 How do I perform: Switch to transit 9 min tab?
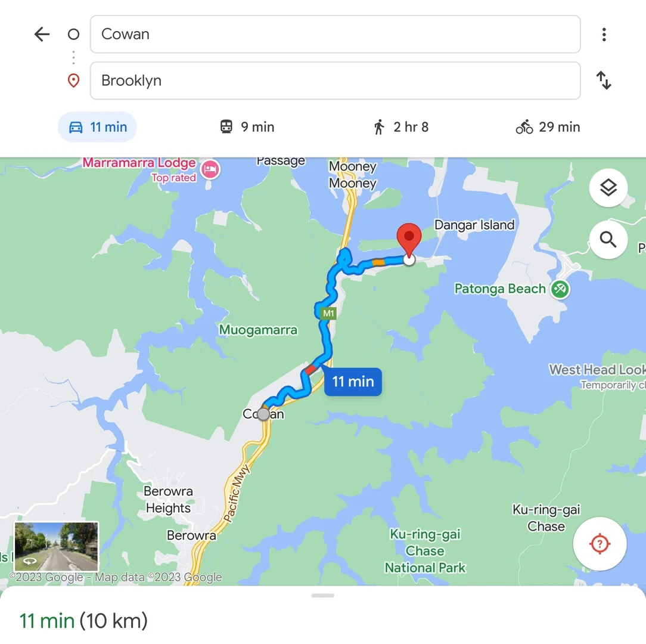247,127
